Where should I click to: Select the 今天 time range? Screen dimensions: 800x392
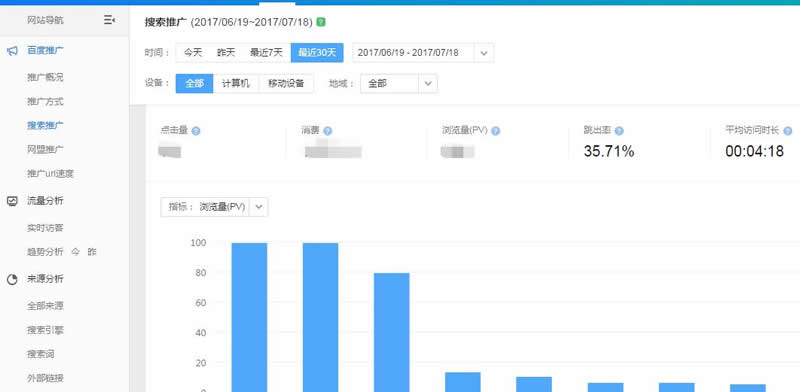pos(193,53)
